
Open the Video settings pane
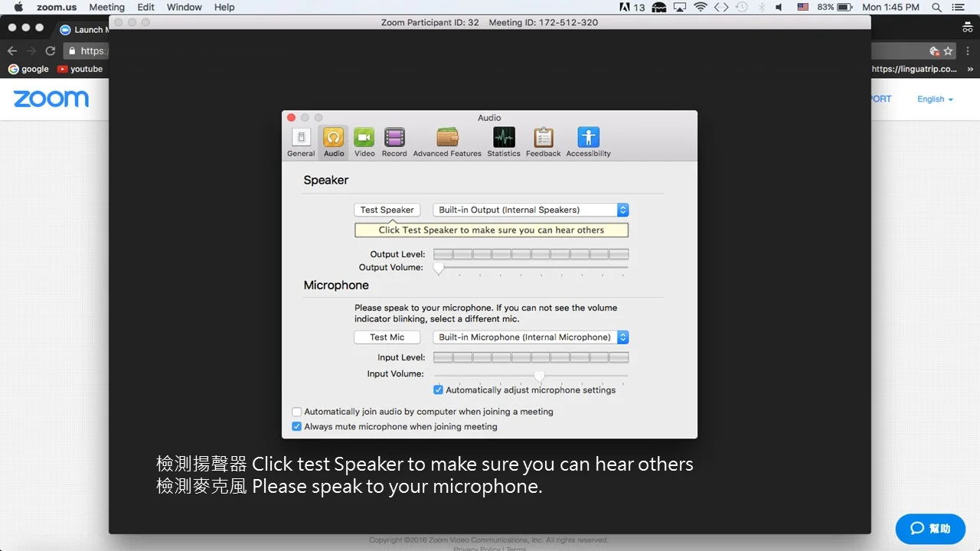(364, 142)
